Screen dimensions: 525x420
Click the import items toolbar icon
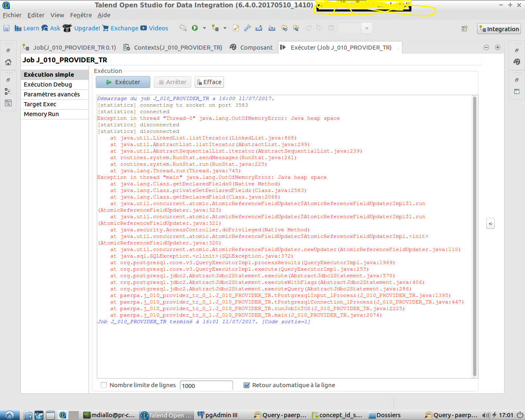(x=272, y=28)
